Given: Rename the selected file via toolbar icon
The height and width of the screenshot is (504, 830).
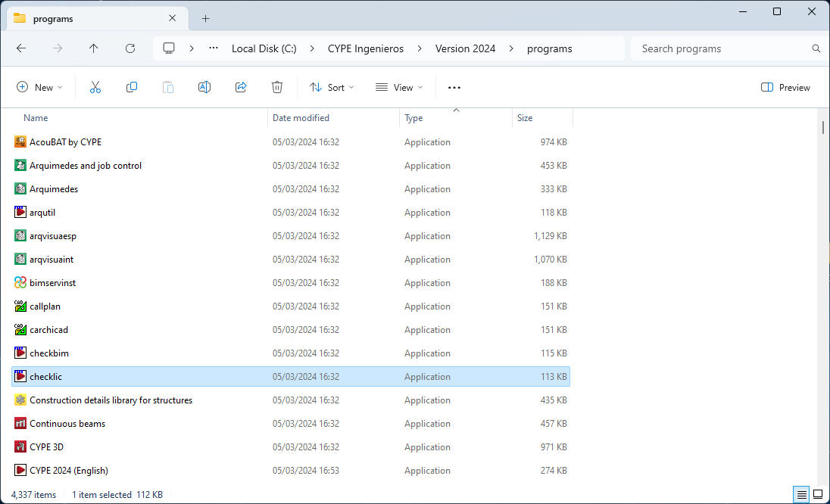Looking at the screenshot, I should tap(204, 87).
